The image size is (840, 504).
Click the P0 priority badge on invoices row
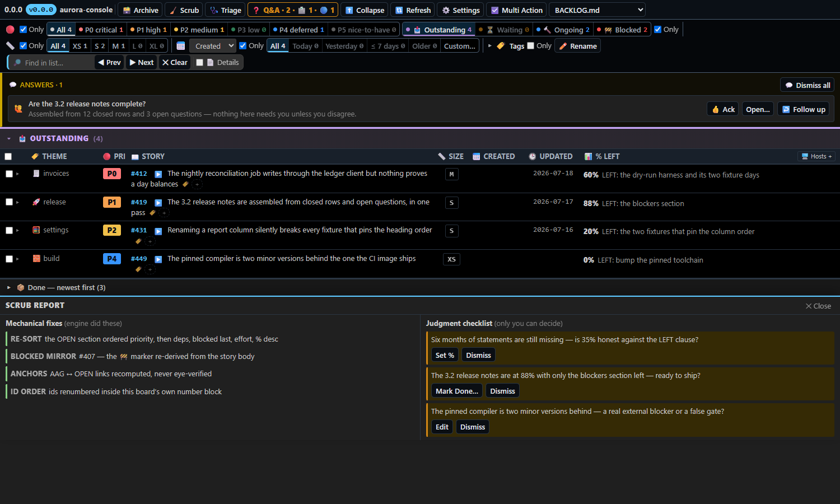pyautogui.click(x=112, y=174)
